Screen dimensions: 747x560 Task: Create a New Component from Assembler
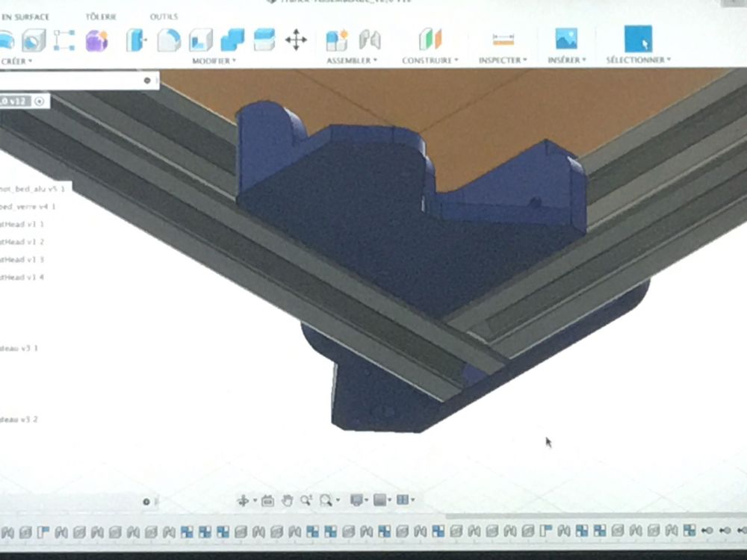tap(337, 40)
